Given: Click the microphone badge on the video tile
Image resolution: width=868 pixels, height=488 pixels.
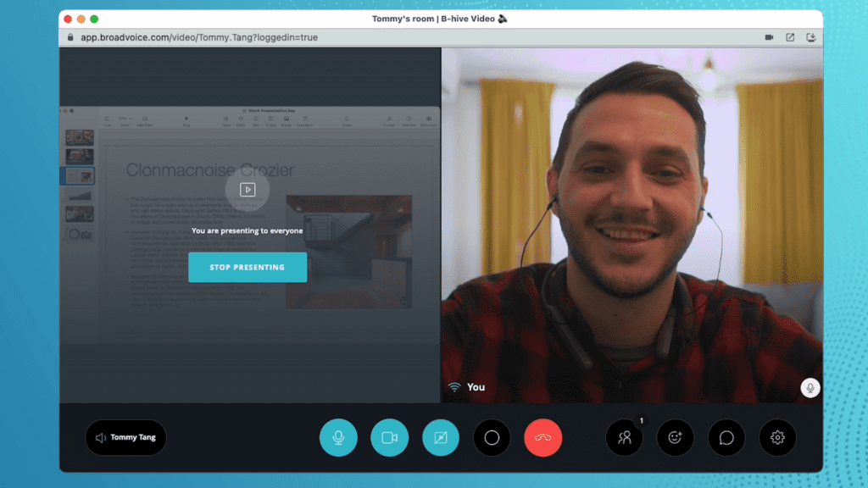Looking at the screenshot, I should coord(810,387).
